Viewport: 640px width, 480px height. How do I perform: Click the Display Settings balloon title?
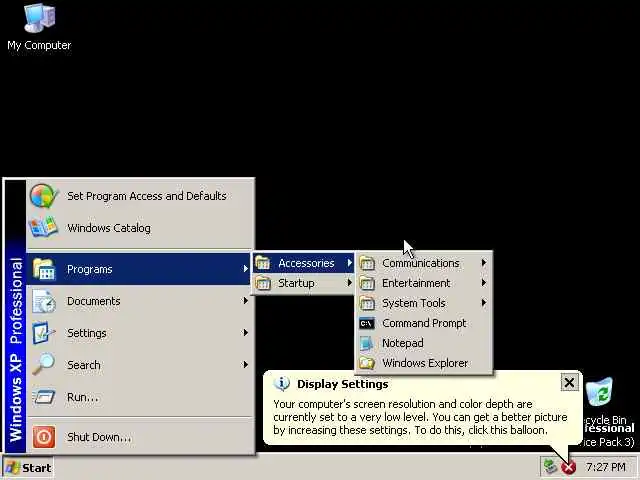coord(342,384)
